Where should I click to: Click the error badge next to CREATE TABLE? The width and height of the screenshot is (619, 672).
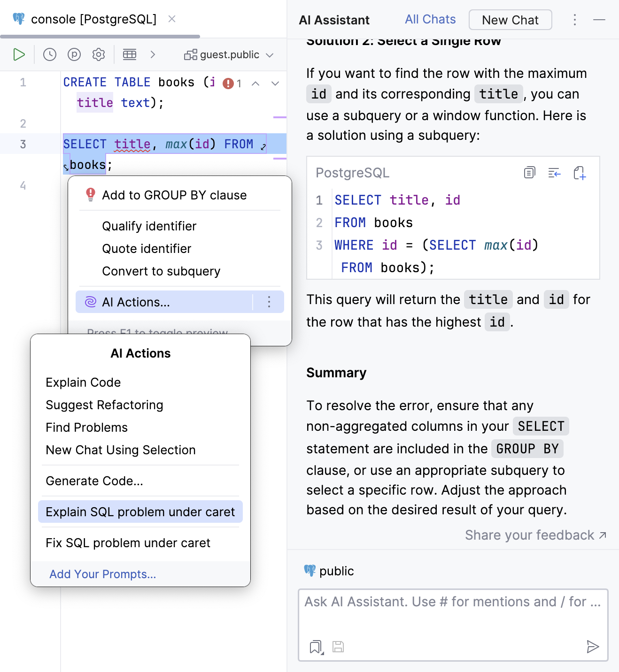pyautogui.click(x=228, y=83)
